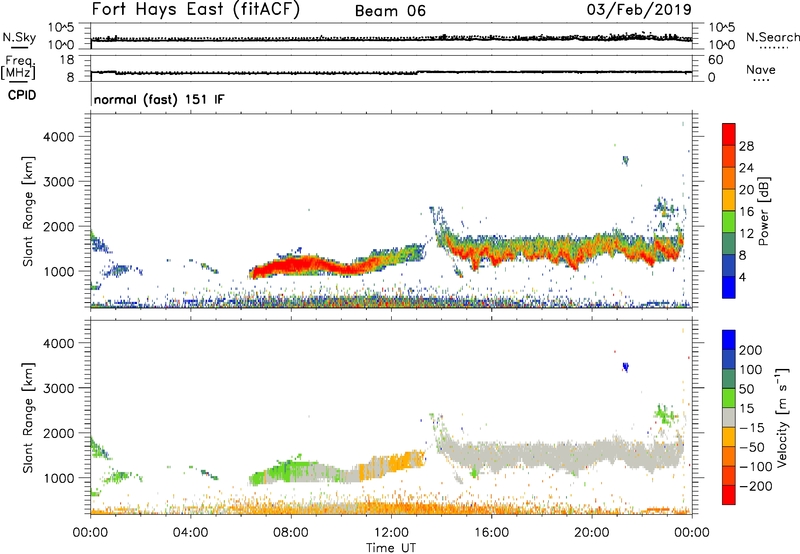This screenshot has width=800, height=554.
Task: Pick the red bottom segment of velocity colorbar
Action: [729, 495]
